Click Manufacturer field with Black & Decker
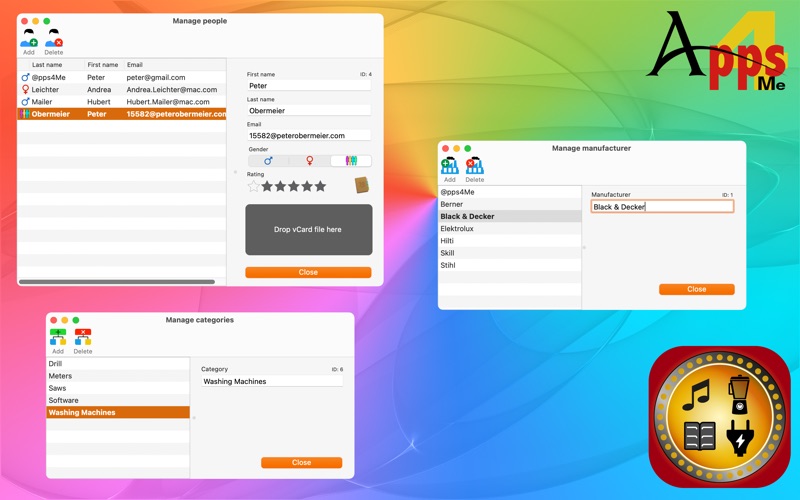This screenshot has width=800, height=500. click(662, 207)
